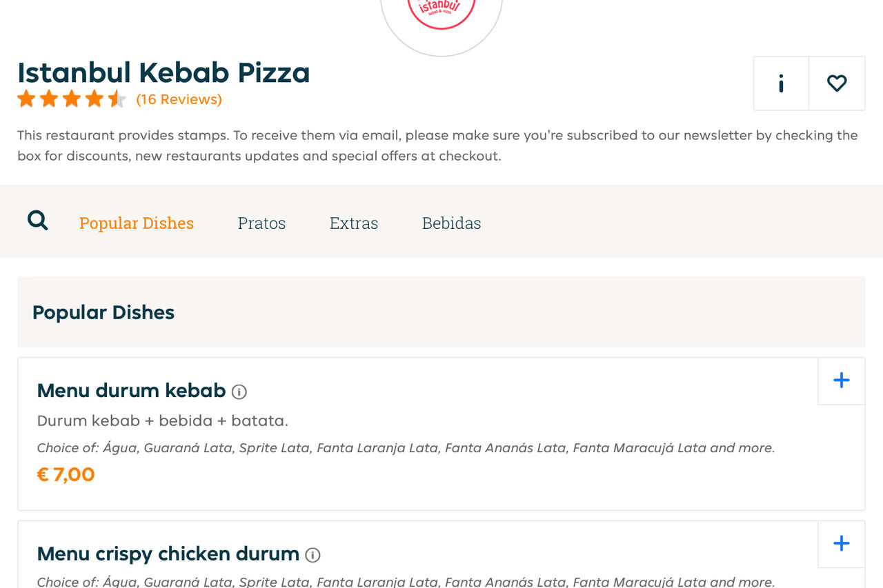Image resolution: width=883 pixels, height=588 pixels.
Task: Open the 16 Reviews link
Action: click(x=179, y=100)
